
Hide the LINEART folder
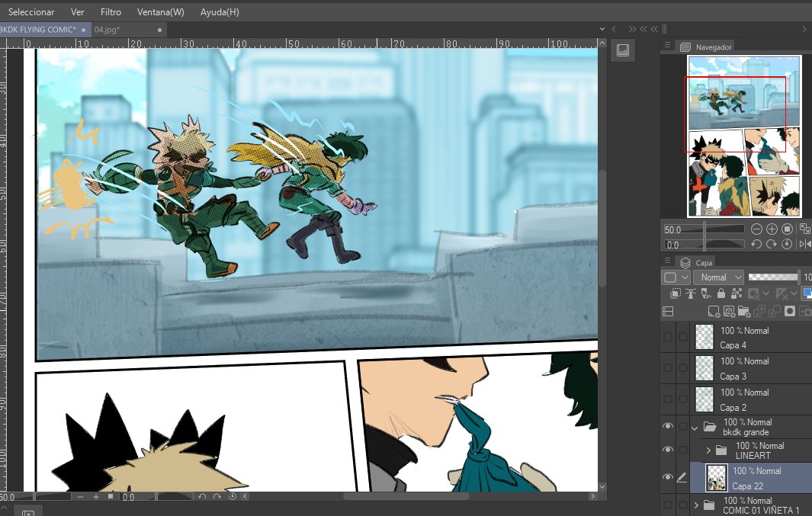click(x=668, y=450)
